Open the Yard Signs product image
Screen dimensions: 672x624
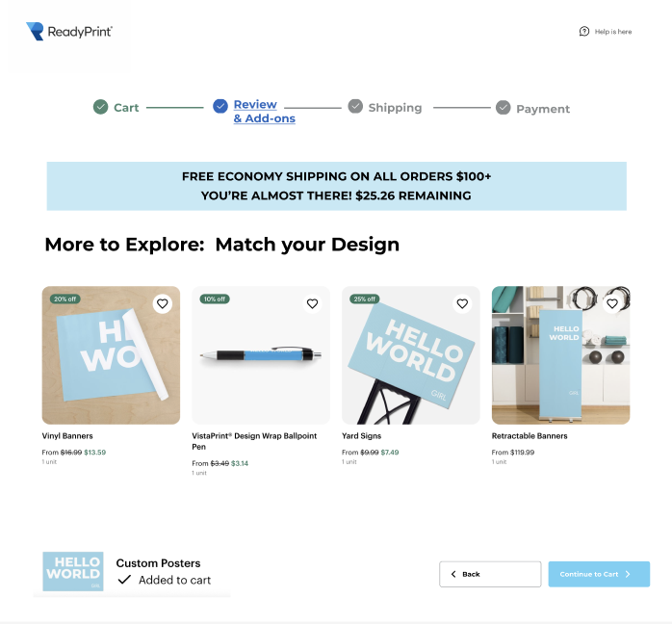click(x=411, y=355)
